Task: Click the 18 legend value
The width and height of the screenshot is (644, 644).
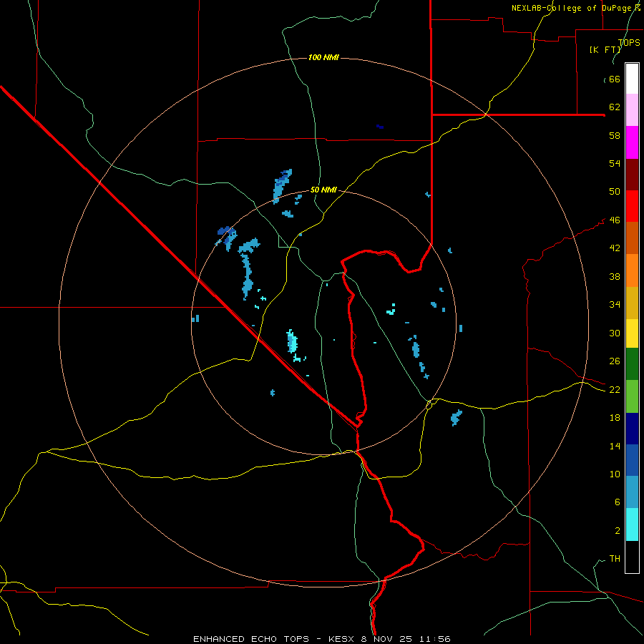Action: click(615, 418)
